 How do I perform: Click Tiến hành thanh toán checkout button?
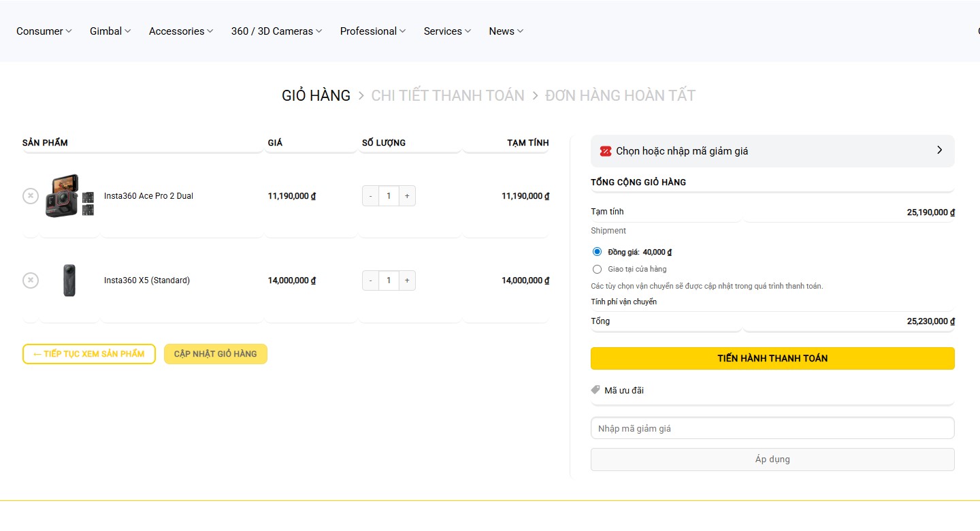click(x=772, y=358)
